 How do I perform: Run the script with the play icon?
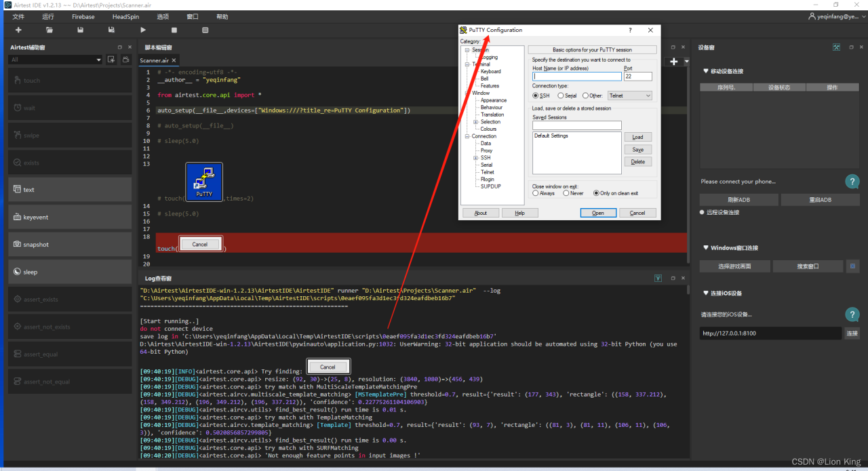pyautogui.click(x=143, y=30)
